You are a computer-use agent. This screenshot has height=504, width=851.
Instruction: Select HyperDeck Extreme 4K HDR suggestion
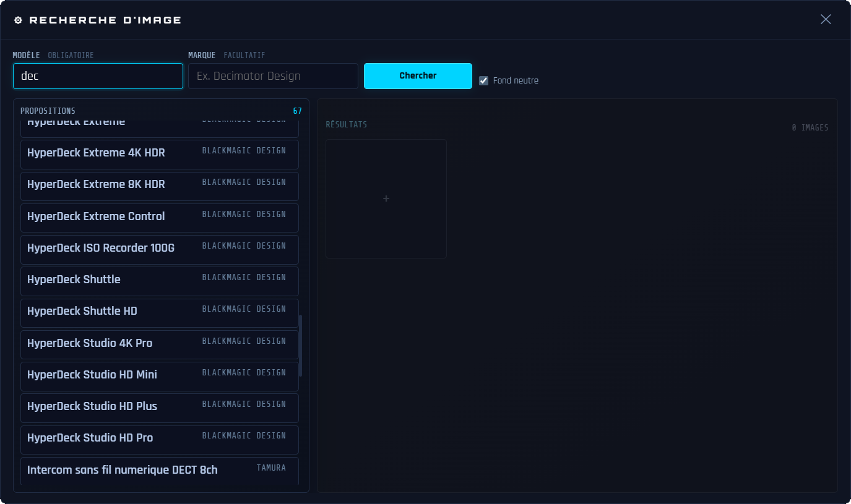(x=160, y=155)
